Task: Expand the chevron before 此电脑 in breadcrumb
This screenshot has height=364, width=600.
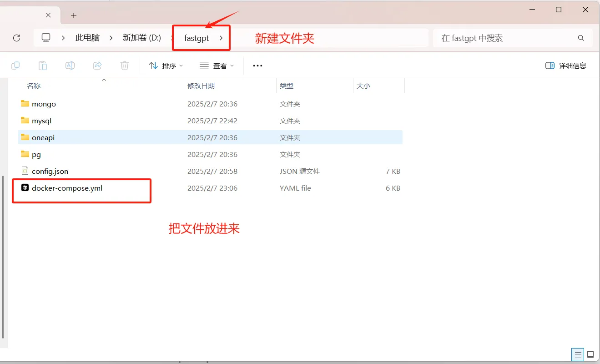Action: tap(64, 38)
